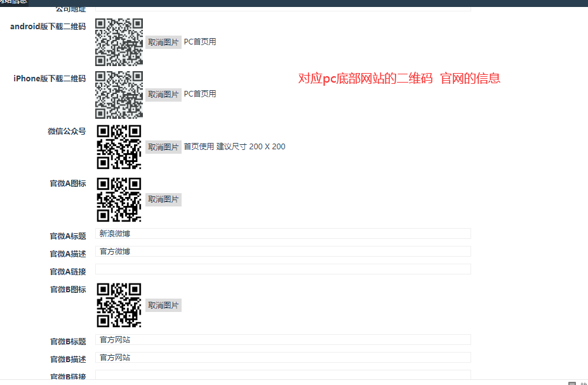Cancel the 微信公众号 QR code picture
Viewport: 588px width, 385px height.
coord(163,147)
